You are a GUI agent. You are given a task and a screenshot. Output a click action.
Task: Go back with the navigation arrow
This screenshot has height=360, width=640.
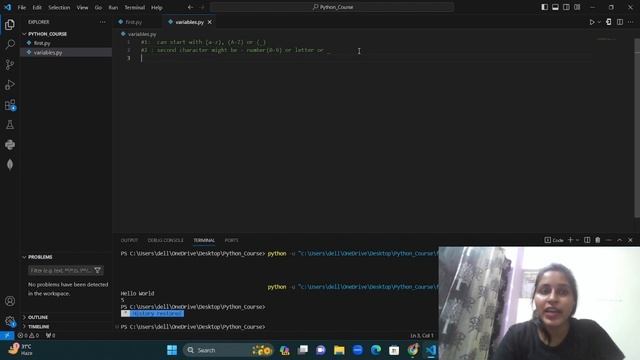pyautogui.click(x=191, y=7)
